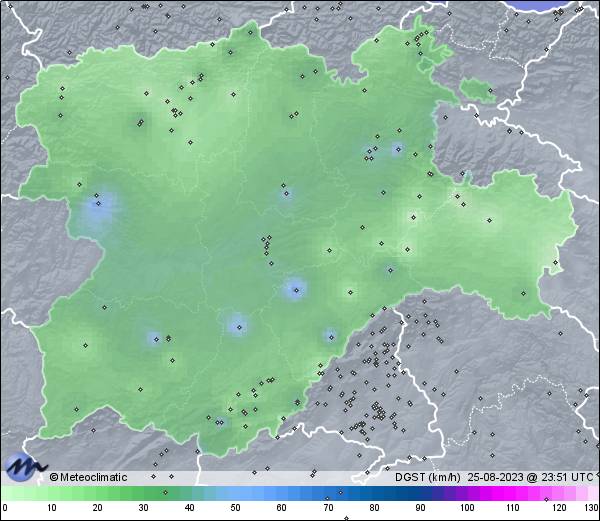
Task: Click the scale label 100
Action: tap(467, 508)
